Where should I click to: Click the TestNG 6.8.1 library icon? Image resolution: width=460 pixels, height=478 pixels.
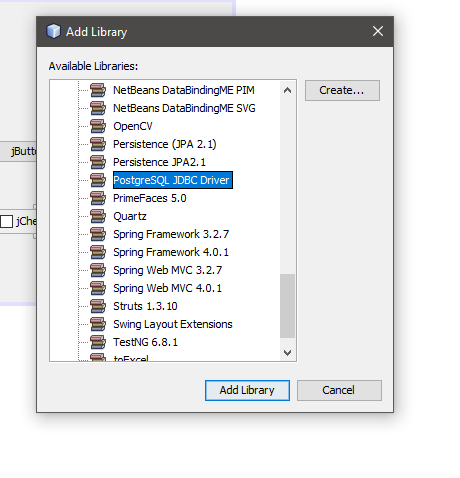tap(98, 342)
